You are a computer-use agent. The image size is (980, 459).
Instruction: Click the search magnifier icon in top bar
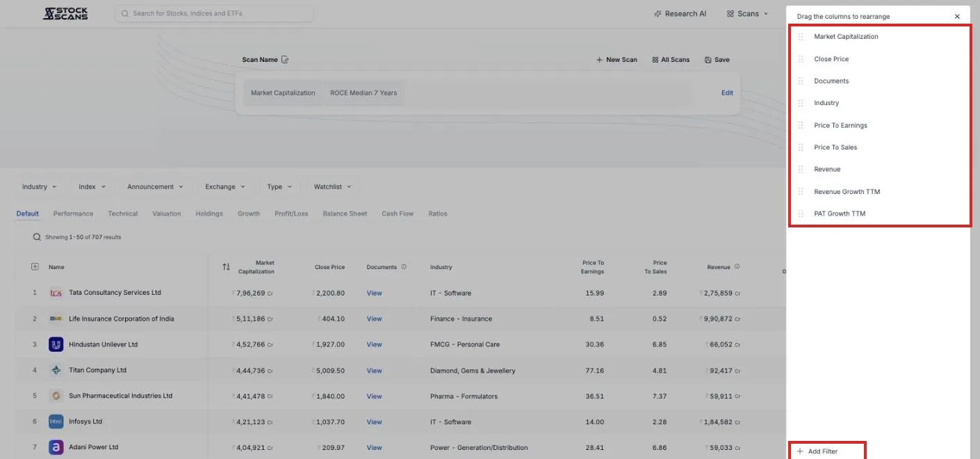(x=125, y=13)
